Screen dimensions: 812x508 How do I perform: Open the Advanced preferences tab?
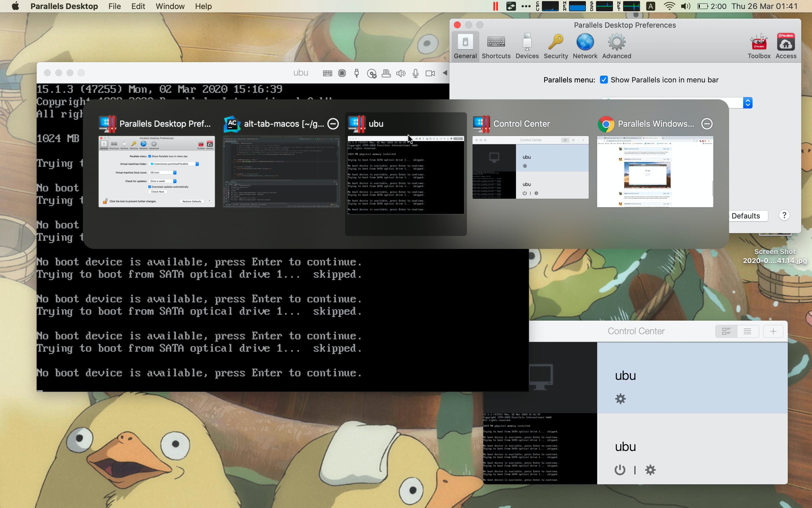click(x=616, y=46)
